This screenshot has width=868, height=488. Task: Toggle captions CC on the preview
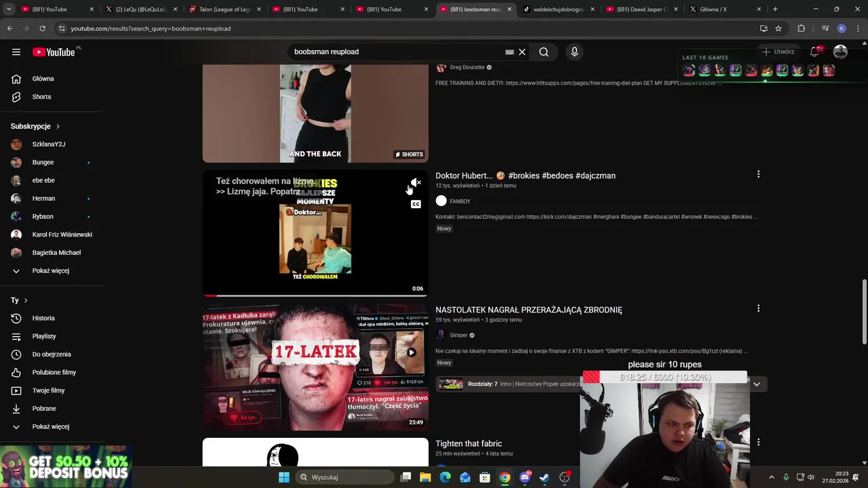[416, 204]
